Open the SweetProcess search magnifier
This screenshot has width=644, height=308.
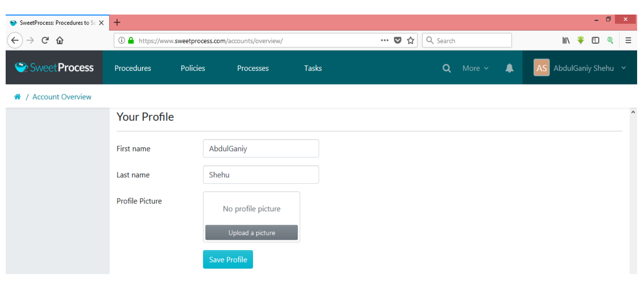point(446,68)
